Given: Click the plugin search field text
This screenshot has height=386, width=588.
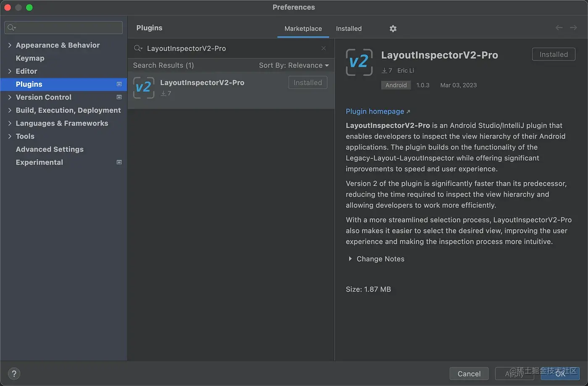Looking at the screenshot, I should tap(186, 48).
